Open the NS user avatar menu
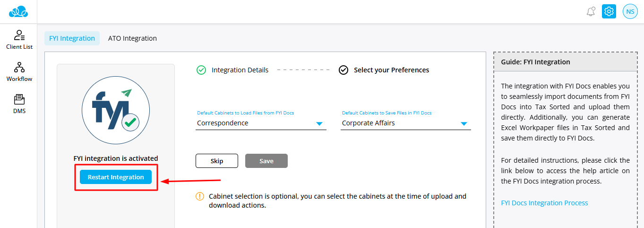Screen dimensions: 644x228 [630, 11]
